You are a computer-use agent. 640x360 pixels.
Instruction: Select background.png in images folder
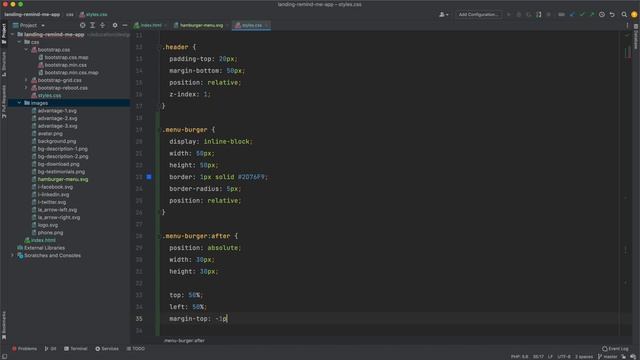57,141
